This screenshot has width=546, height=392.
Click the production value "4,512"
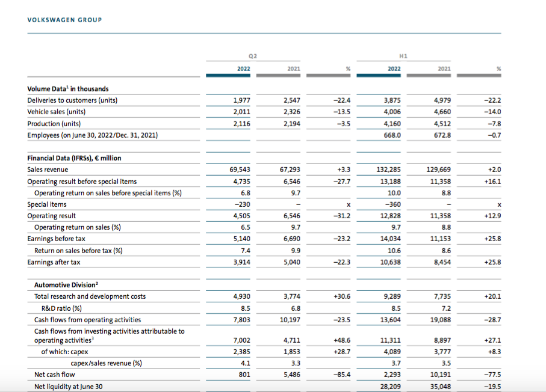[442, 123]
